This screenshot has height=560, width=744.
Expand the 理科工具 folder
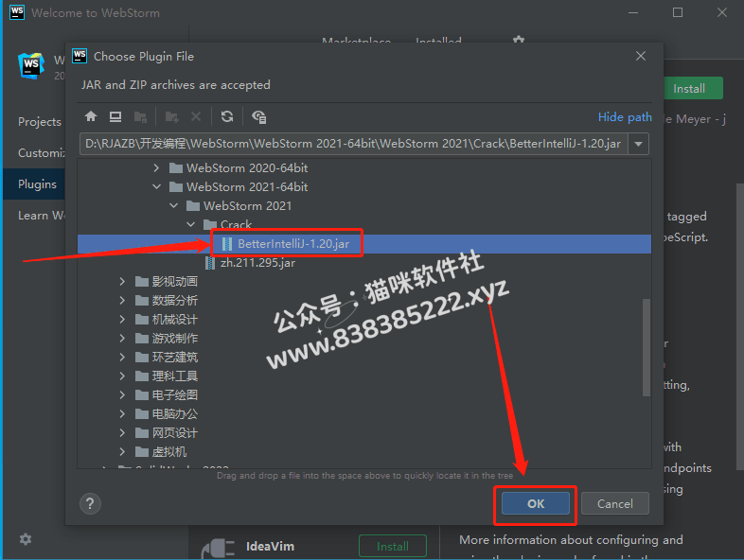[x=122, y=376]
